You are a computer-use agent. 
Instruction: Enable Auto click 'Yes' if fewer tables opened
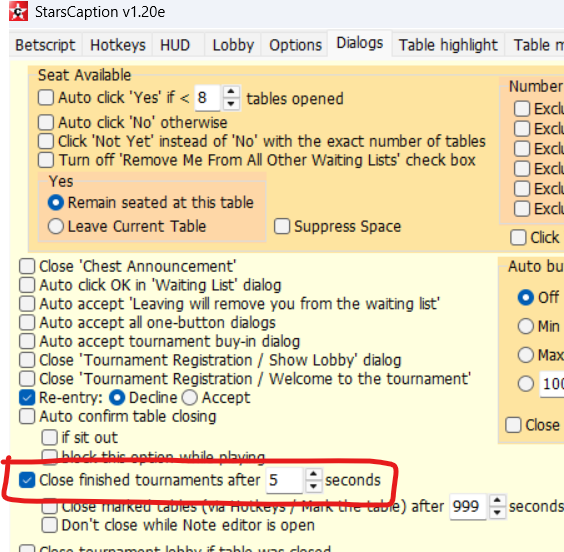tap(46, 97)
